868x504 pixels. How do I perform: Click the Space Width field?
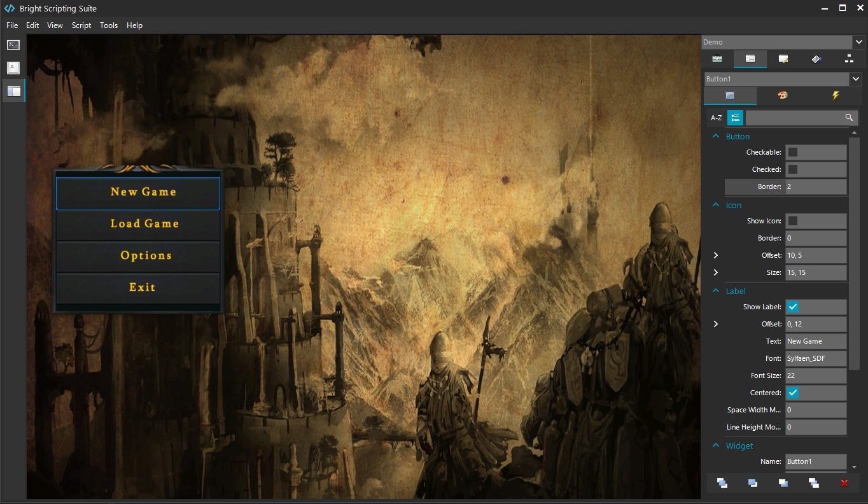click(x=816, y=410)
